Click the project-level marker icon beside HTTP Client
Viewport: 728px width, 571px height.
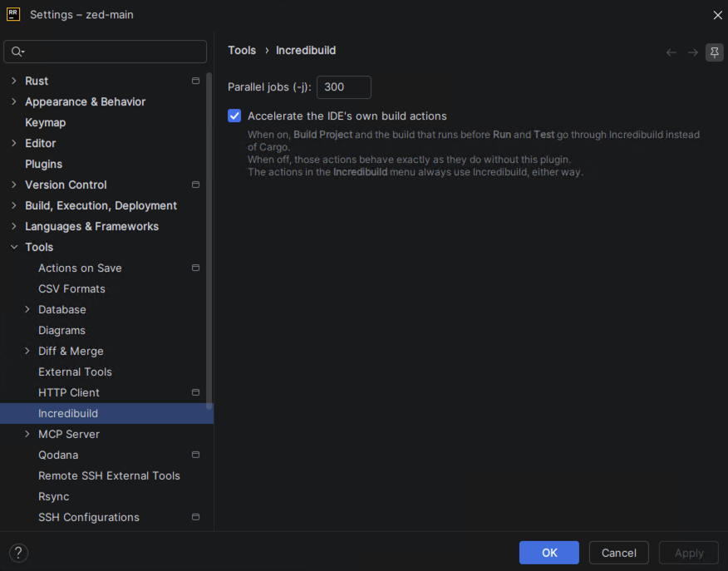point(195,392)
